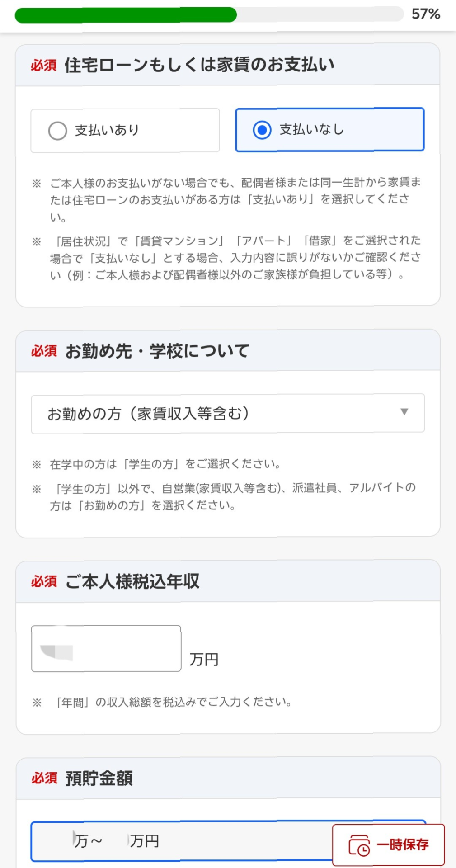Click the お勤め先・学校について section header
456x868 pixels.
click(x=157, y=351)
